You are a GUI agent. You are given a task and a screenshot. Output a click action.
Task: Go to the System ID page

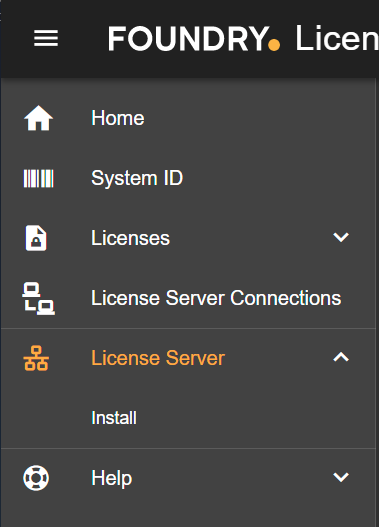[x=137, y=178]
